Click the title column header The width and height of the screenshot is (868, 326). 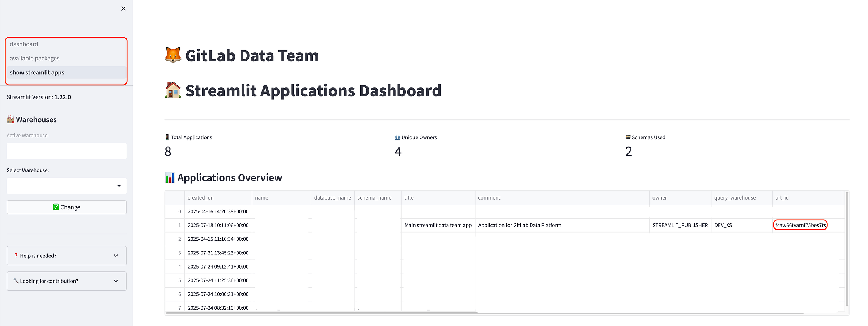click(438, 198)
